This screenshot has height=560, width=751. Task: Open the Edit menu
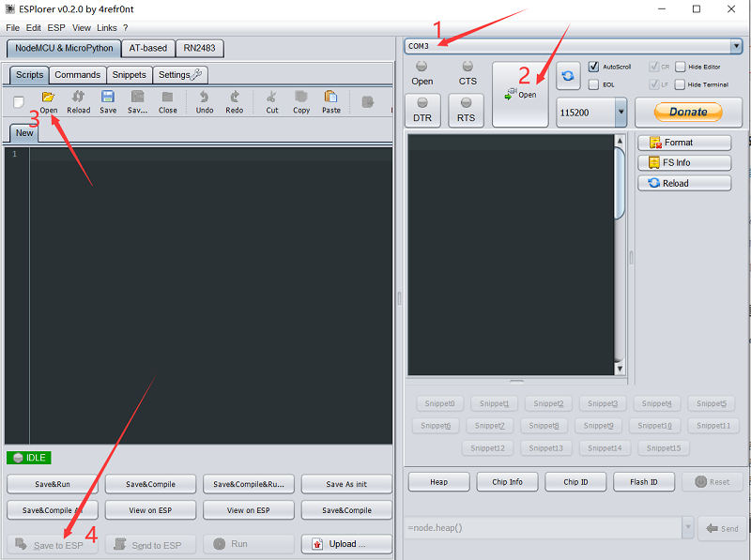point(33,28)
